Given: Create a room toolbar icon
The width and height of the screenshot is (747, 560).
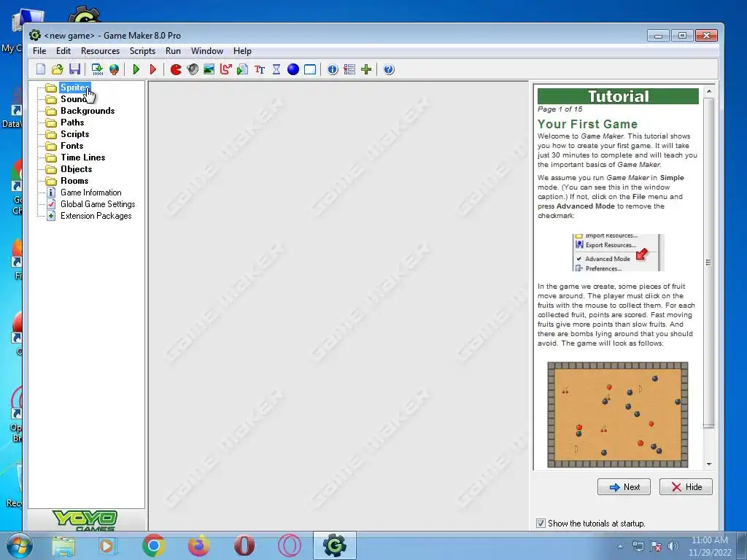Looking at the screenshot, I should [309, 69].
